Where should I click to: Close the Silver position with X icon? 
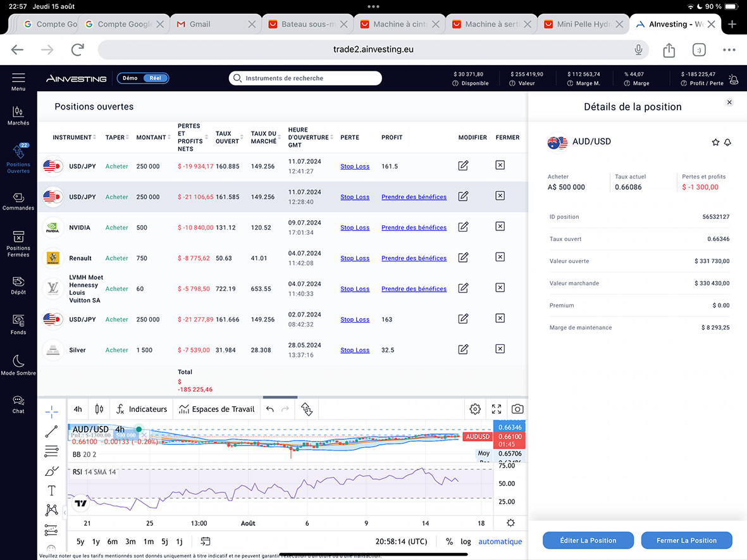[500, 349]
